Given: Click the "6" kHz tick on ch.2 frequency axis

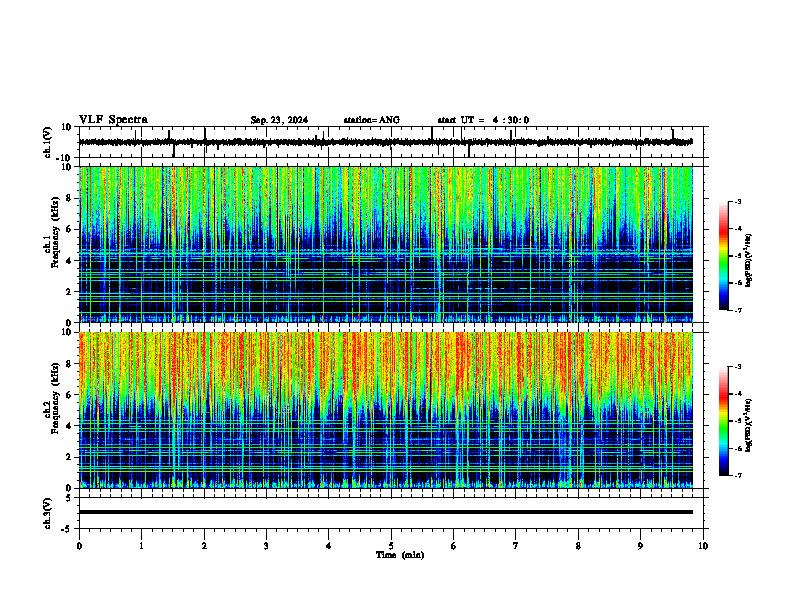Looking at the screenshot, I should (x=70, y=395).
